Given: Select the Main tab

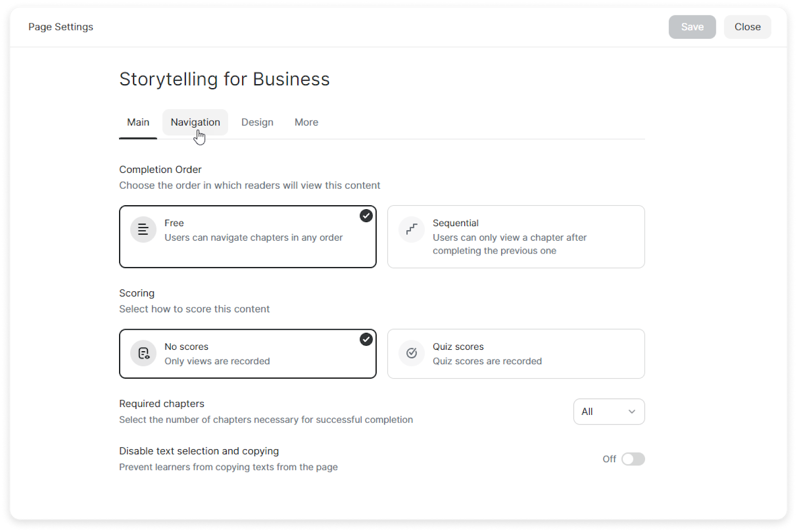Looking at the screenshot, I should pos(138,122).
